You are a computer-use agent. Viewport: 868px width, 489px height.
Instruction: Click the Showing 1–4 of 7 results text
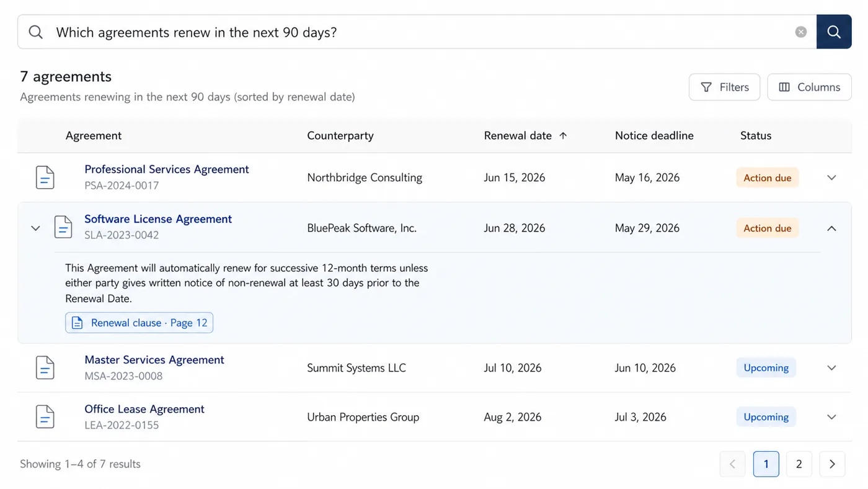point(80,464)
